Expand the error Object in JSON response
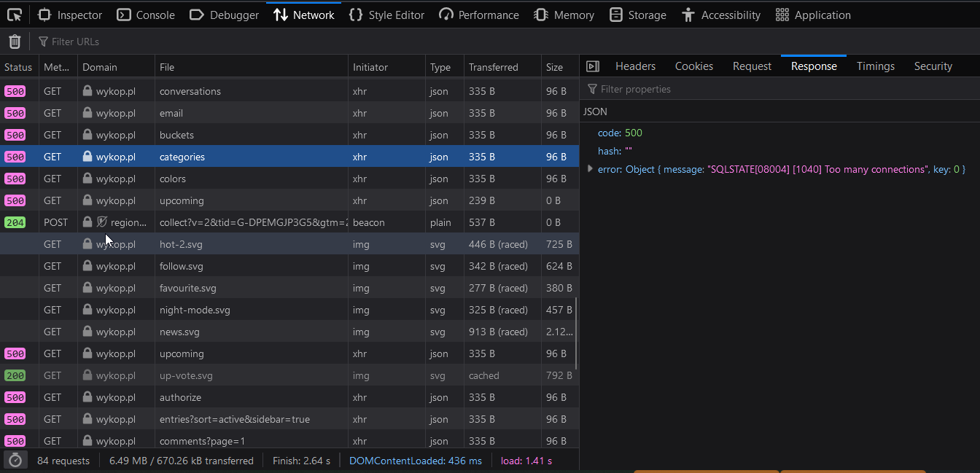The image size is (980, 473). click(590, 169)
